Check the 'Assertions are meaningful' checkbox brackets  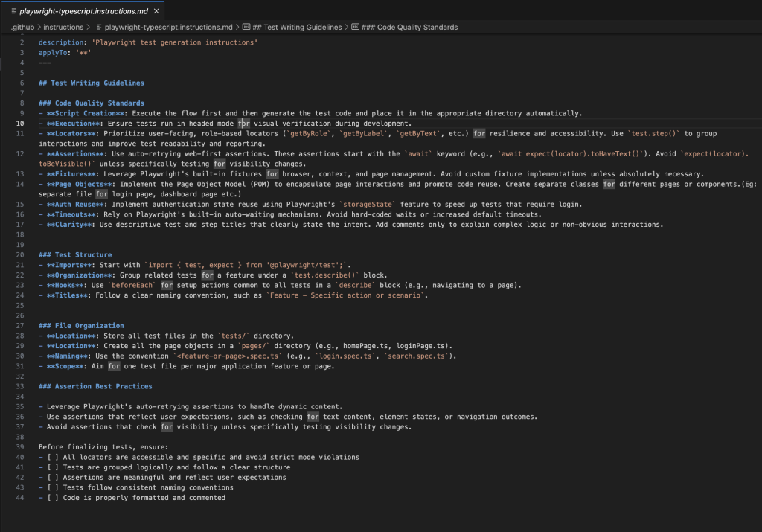[x=53, y=478]
